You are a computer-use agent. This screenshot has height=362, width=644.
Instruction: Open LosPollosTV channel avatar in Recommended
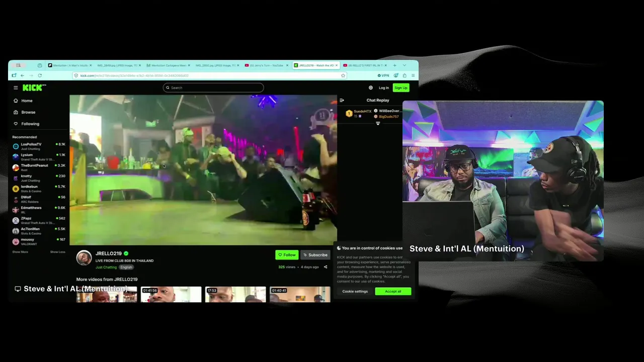click(16, 146)
